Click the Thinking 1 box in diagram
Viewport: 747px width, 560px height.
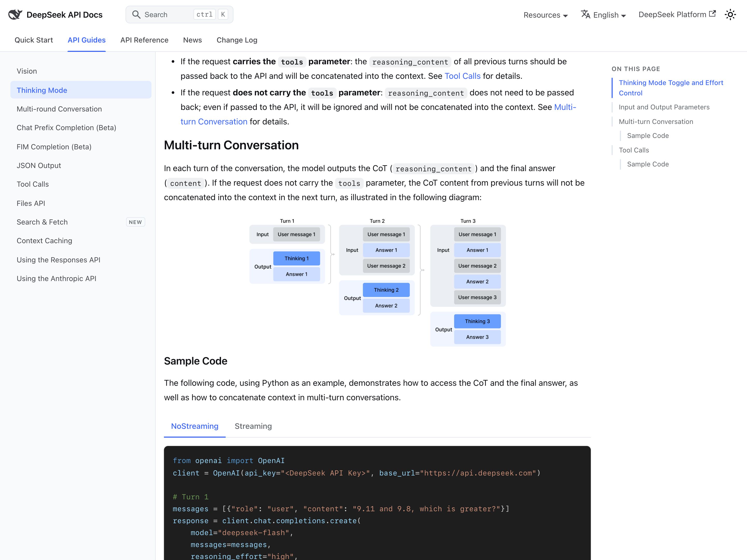tap(296, 258)
